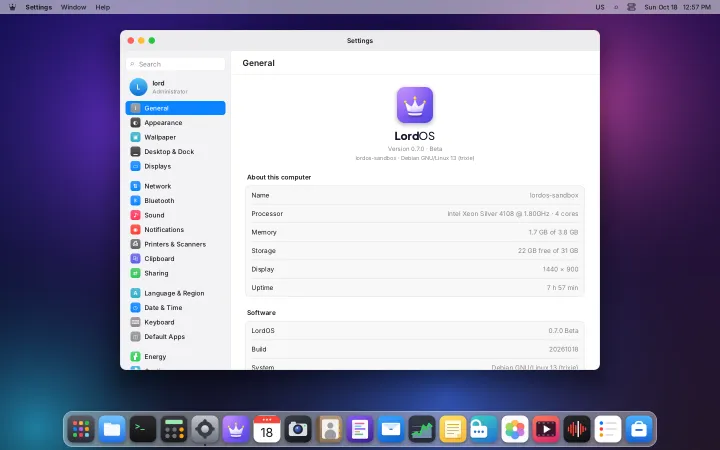The width and height of the screenshot is (720, 450).
Task: Select Default Apps in sidebar
Action: 175,337
